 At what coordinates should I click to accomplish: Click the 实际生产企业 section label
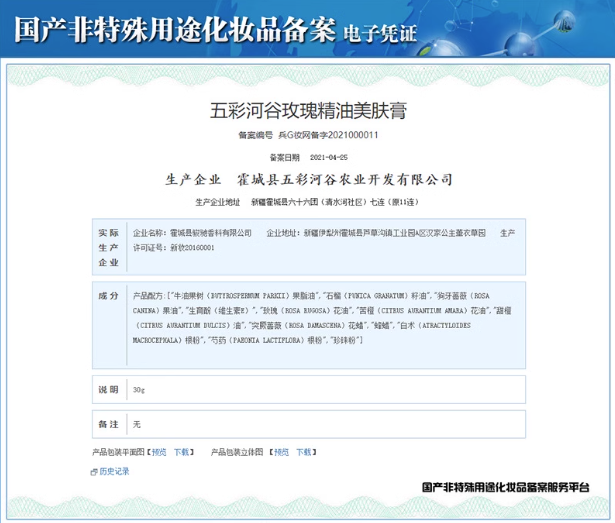pos(109,248)
